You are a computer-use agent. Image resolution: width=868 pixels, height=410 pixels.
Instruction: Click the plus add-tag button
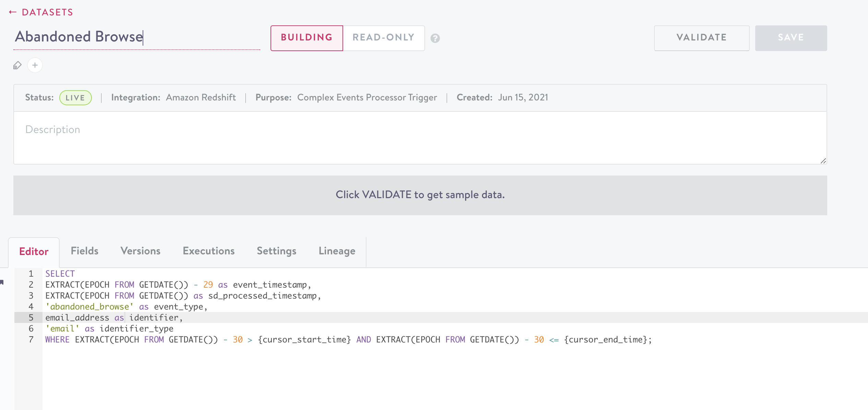tap(35, 65)
